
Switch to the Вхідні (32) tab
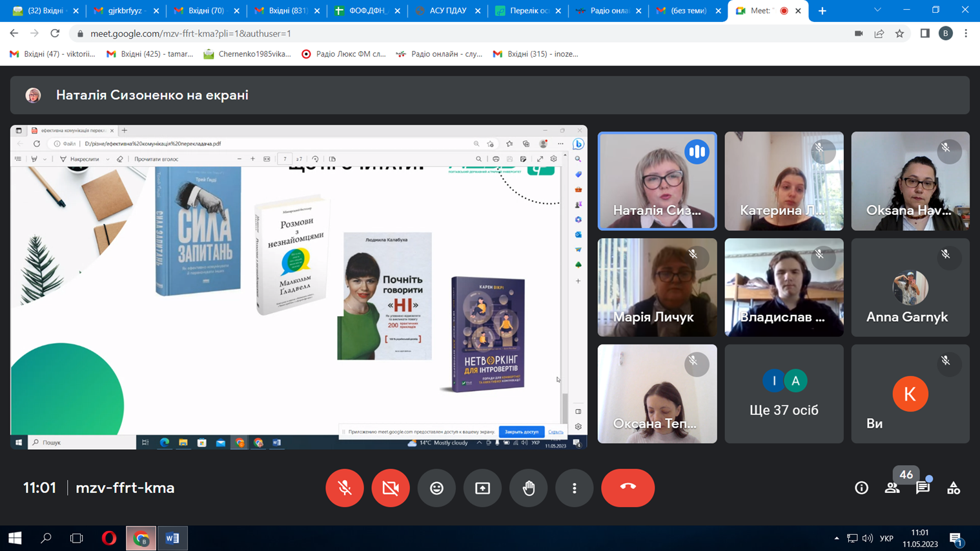(x=45, y=11)
